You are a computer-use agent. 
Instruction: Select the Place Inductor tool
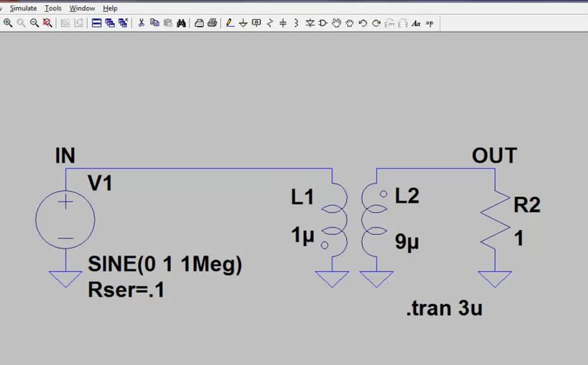click(x=296, y=23)
